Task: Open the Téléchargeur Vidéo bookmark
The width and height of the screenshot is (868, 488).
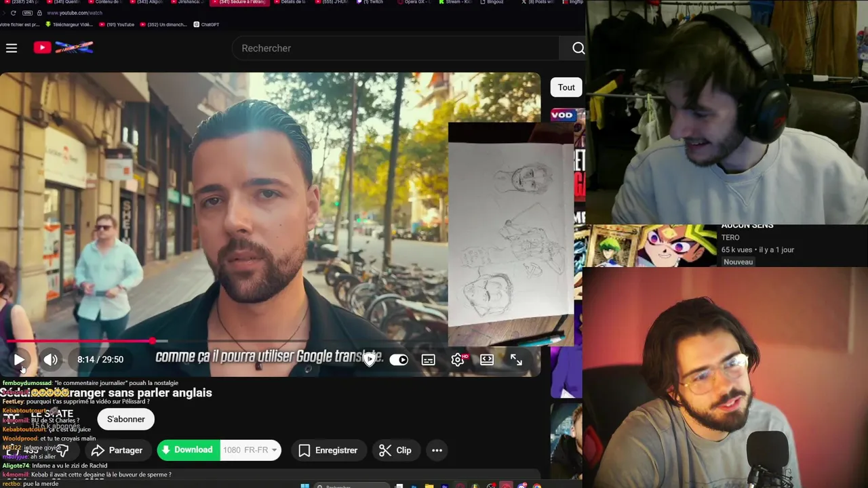Action: coord(68,24)
